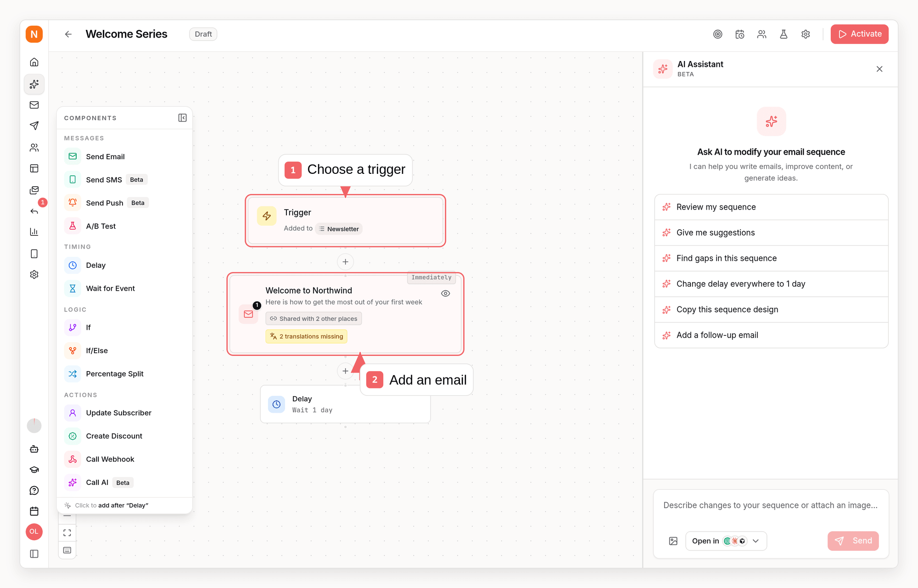The image size is (918, 588).
Task: Select Send SMS component
Action: (125, 180)
